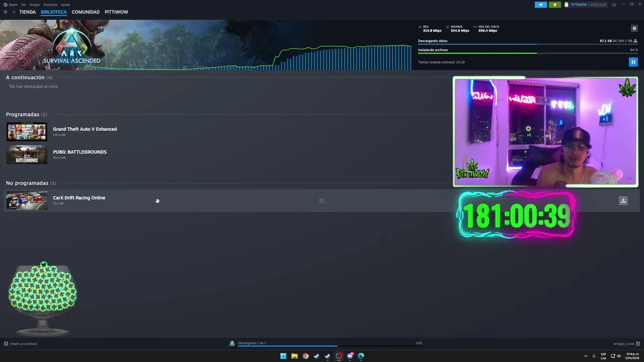This screenshot has width=644, height=362.
Task: Go forward with the right arrow
Action: point(14,12)
